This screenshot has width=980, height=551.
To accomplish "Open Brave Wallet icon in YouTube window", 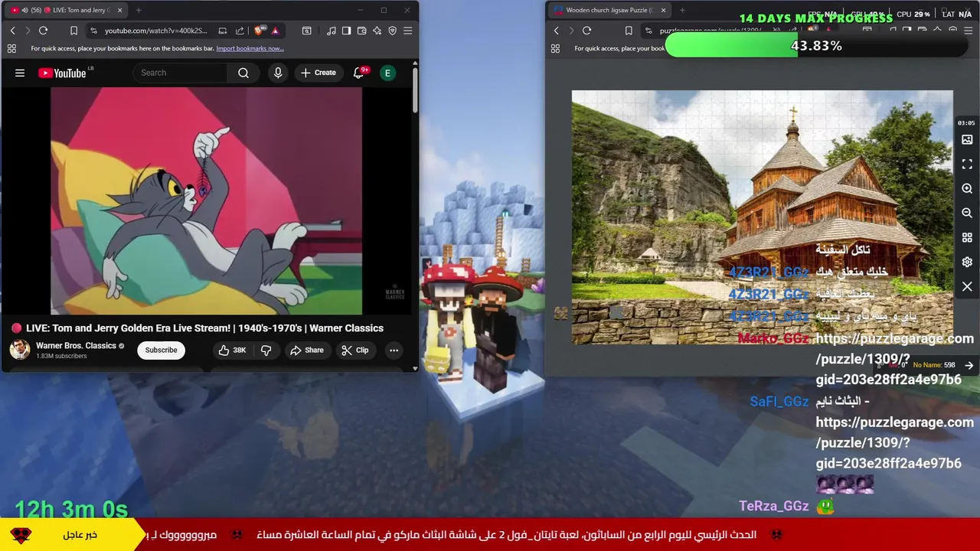I will [x=361, y=31].
